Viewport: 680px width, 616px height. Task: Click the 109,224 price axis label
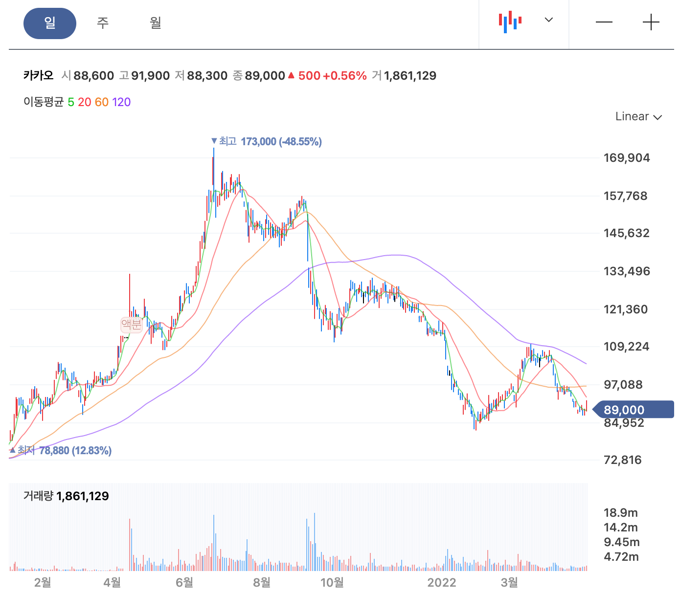[627, 347]
